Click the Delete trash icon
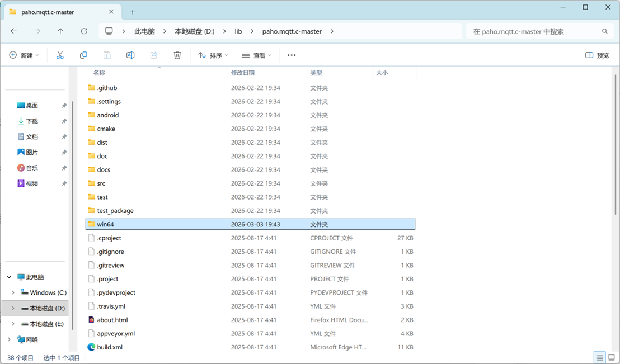Screen dimensions: 620x364 coord(177,55)
